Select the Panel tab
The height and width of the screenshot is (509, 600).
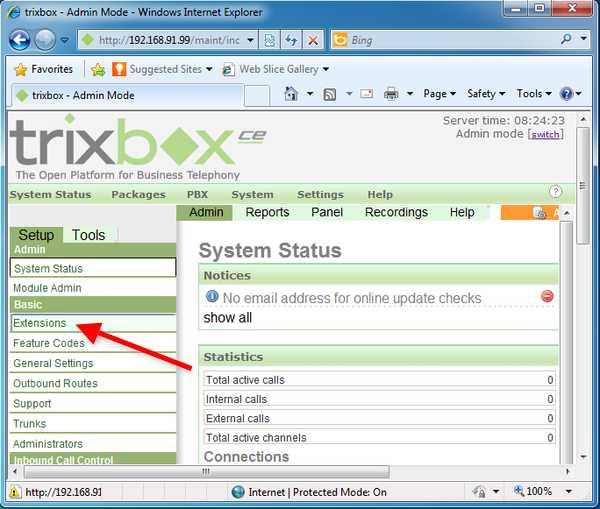(327, 212)
